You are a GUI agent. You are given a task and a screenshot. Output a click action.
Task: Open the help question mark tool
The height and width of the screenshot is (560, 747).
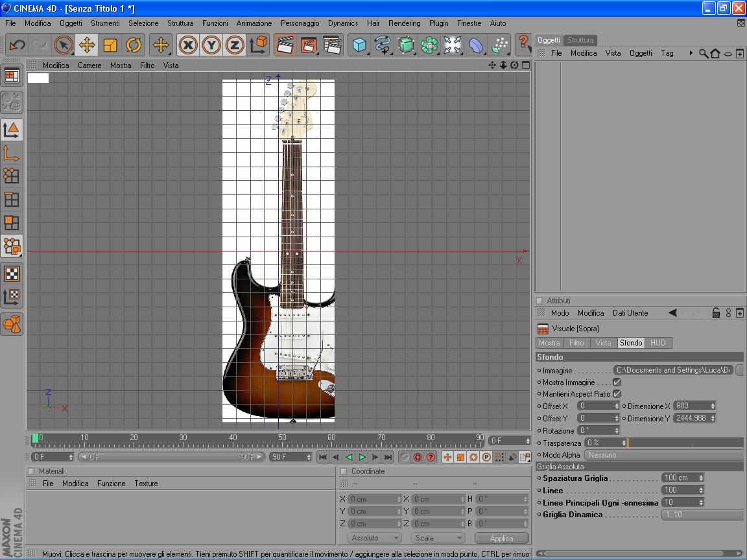pyautogui.click(x=523, y=44)
